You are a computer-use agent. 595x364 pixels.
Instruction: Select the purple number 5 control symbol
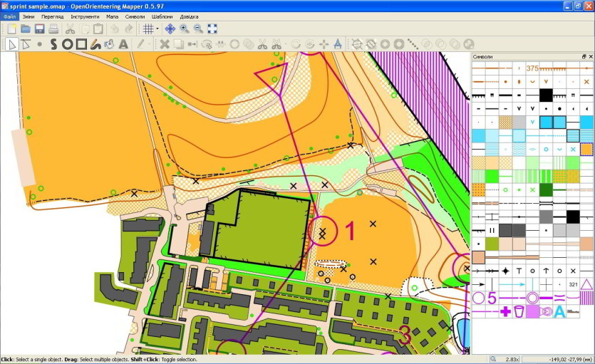pyautogui.click(x=492, y=298)
